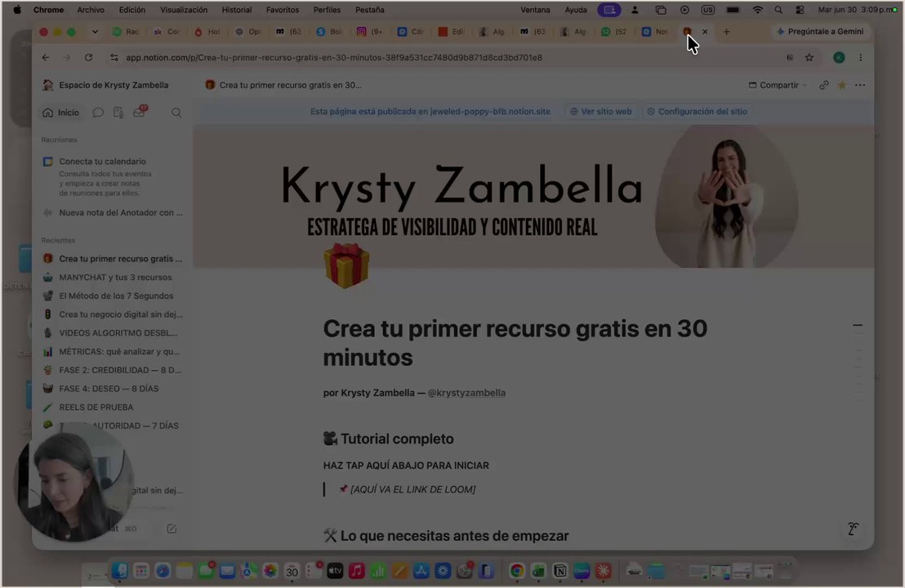
Task: Click the [AQUÍ VA EL LINK DE LOOM] placeholder
Action: [x=412, y=489]
